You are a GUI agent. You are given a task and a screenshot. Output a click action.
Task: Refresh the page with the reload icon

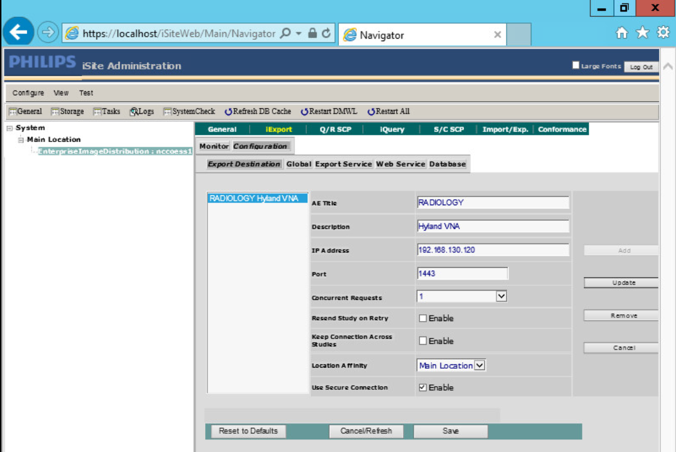click(326, 33)
